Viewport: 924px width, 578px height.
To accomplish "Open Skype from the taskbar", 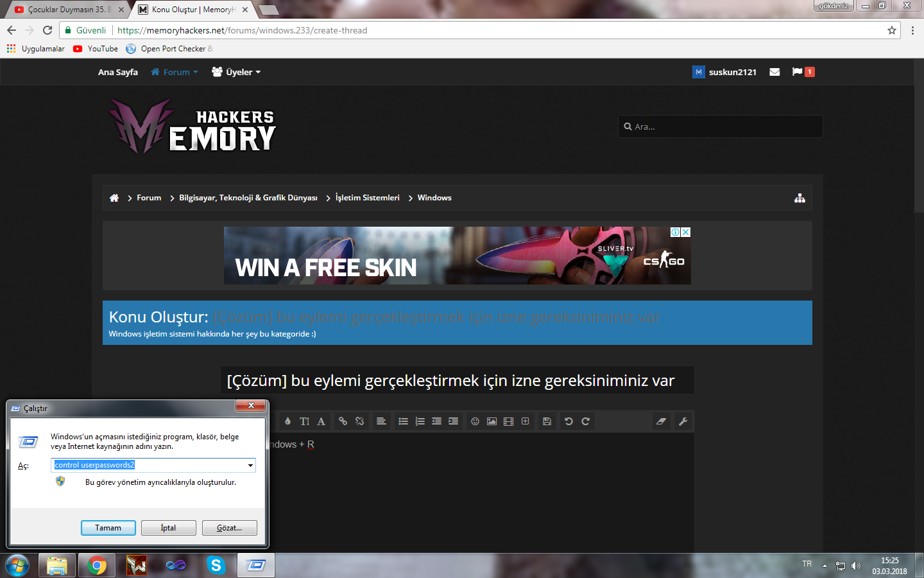I will (x=216, y=566).
